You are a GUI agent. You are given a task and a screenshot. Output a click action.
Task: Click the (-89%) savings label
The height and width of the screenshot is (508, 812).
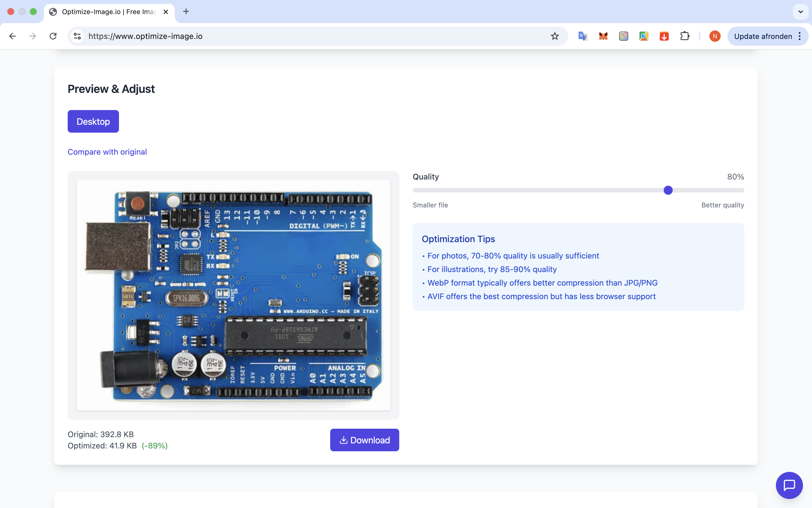154,446
